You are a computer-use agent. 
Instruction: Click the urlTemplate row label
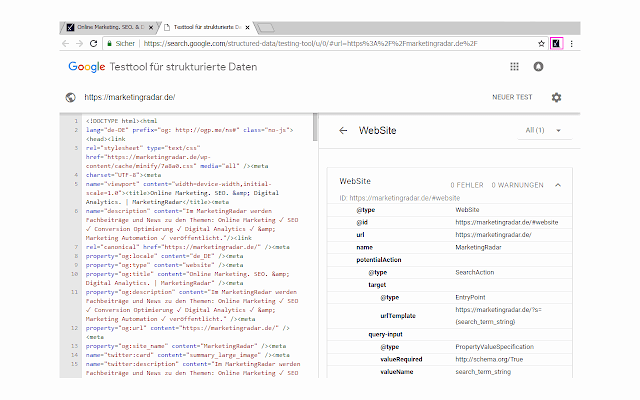pos(398,316)
